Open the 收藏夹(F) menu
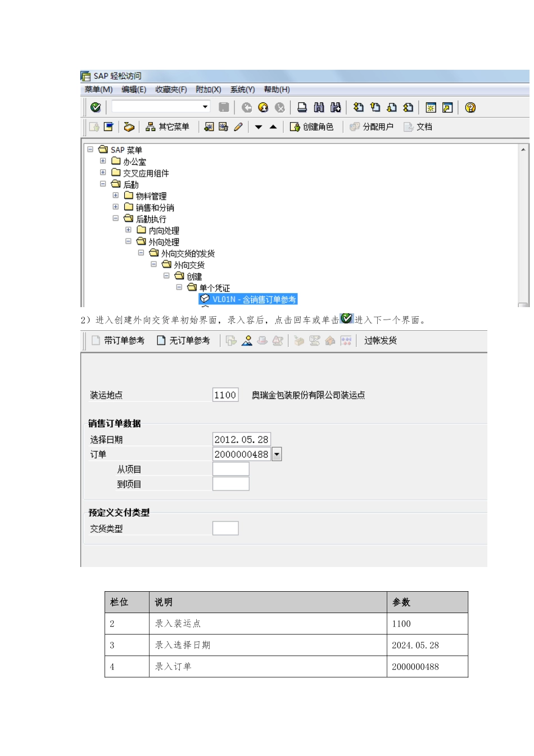 (171, 89)
